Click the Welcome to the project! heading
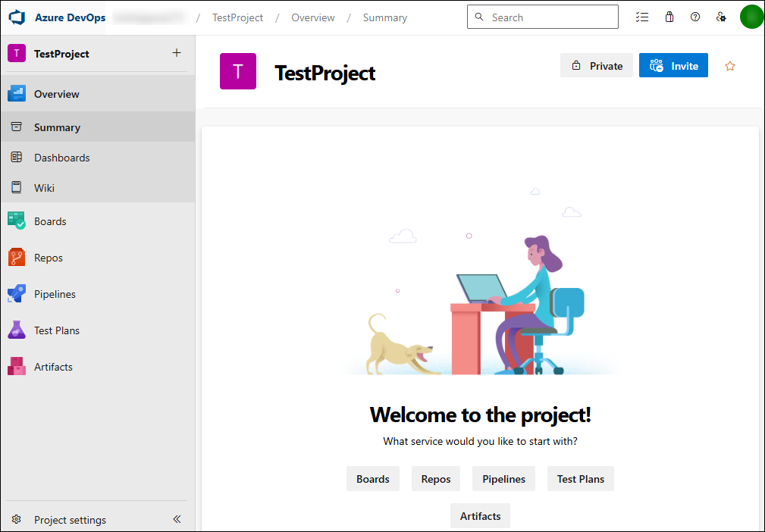Image resolution: width=765 pixels, height=532 pixels. click(x=480, y=415)
